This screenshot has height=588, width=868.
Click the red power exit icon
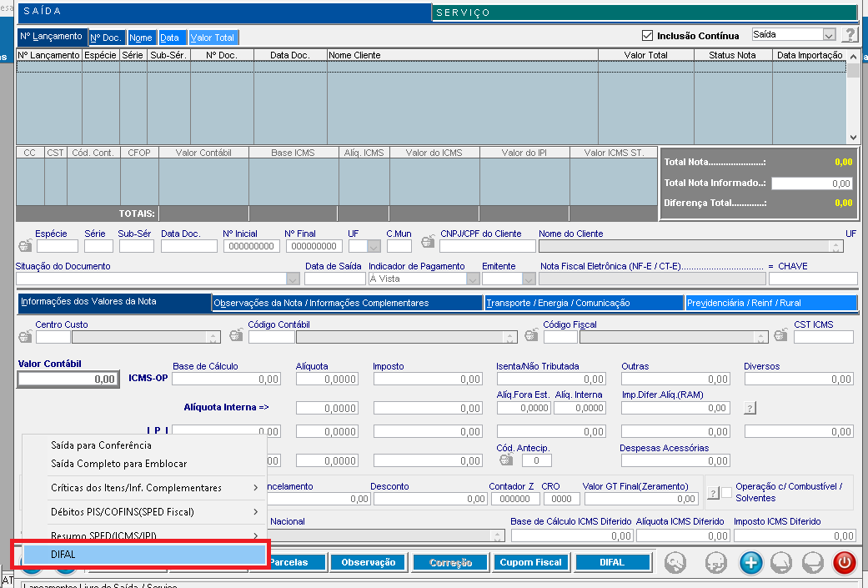pos(844,562)
